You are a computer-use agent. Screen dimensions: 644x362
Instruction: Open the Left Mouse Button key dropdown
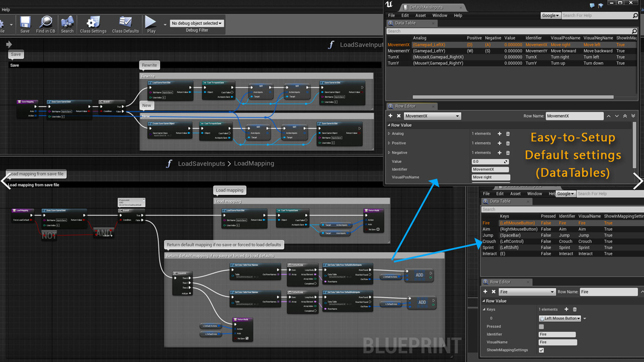559,318
